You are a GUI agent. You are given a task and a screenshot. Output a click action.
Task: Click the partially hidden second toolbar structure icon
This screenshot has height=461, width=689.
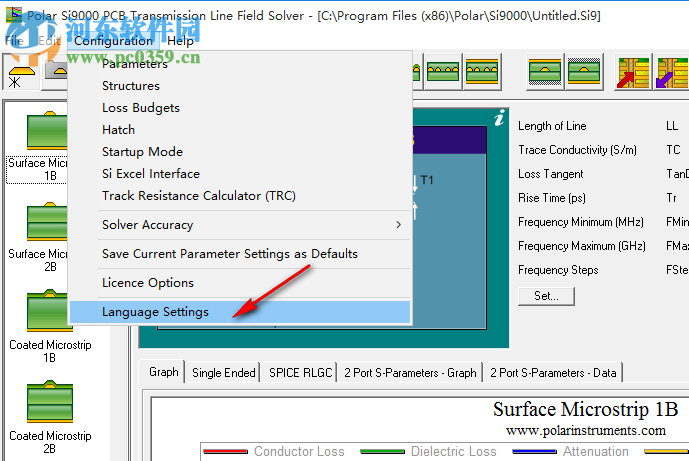pyautogui.click(x=55, y=72)
